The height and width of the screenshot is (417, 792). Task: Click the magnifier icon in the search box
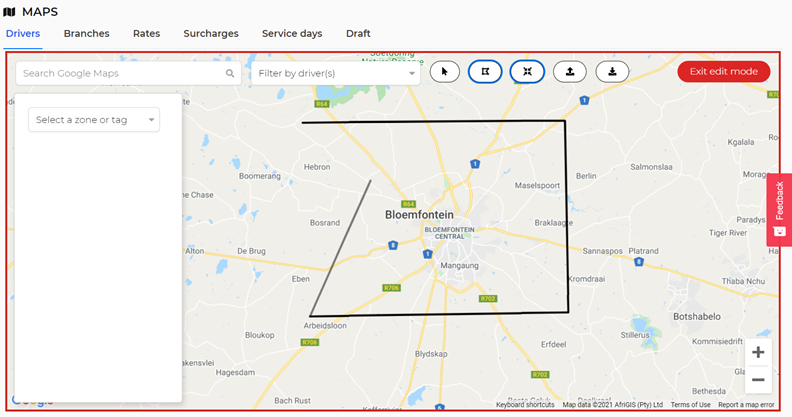(230, 73)
